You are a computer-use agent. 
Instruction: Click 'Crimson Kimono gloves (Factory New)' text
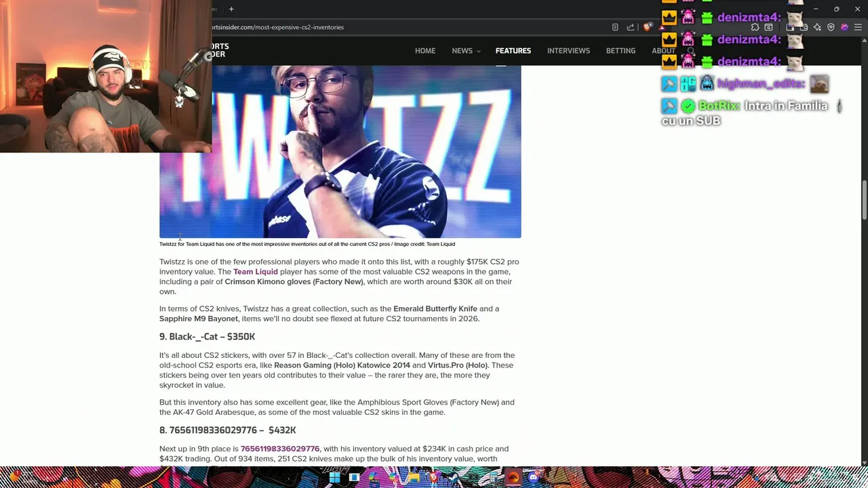294,282
